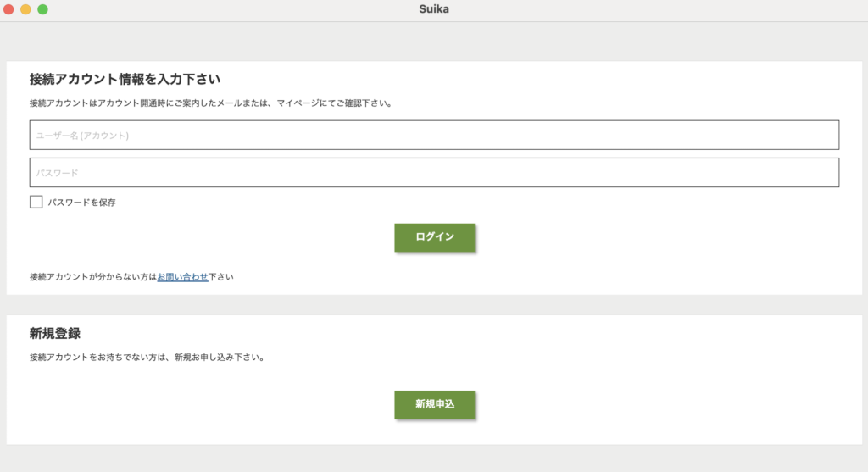Click the 新規お申し込み下さい description text

point(220,358)
